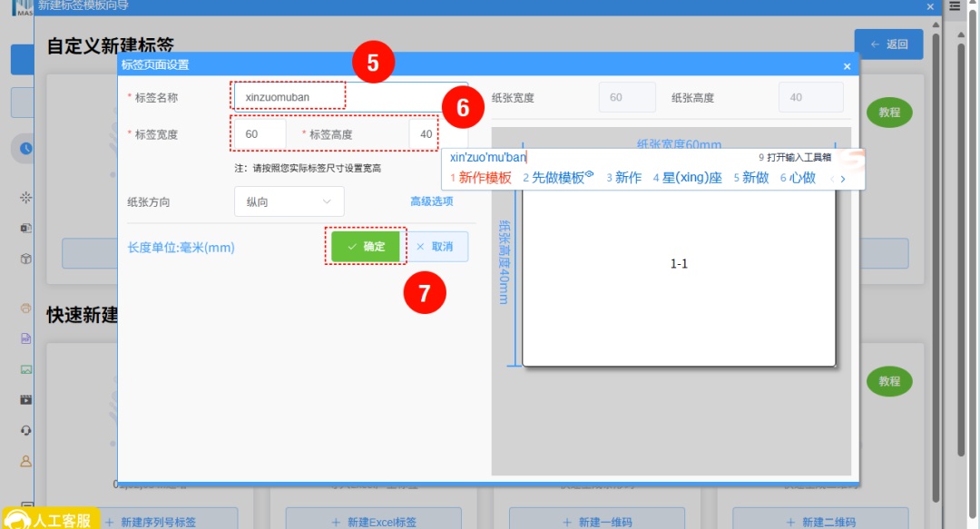This screenshot has height=529, width=980.
Task: Open the headset support icon in sidebar
Action: point(25,430)
